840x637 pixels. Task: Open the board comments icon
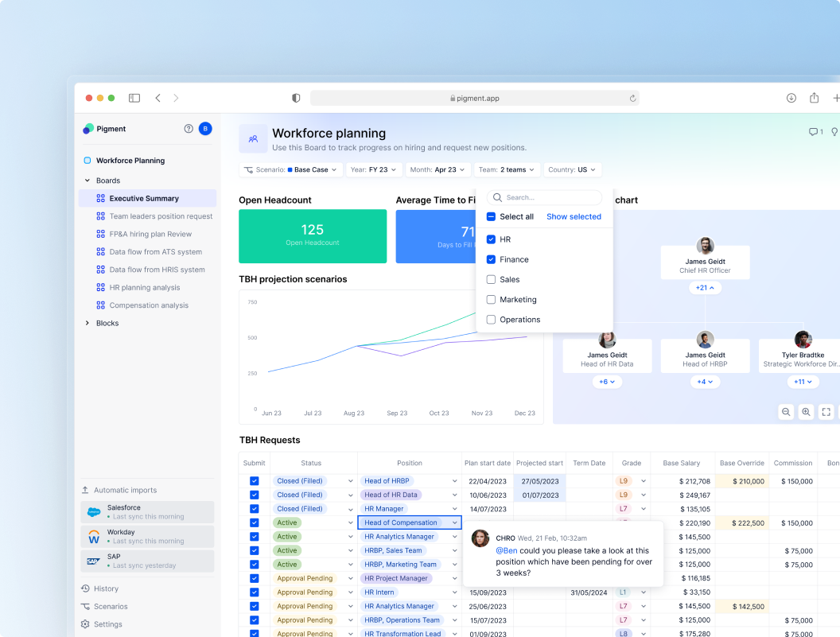coord(813,132)
